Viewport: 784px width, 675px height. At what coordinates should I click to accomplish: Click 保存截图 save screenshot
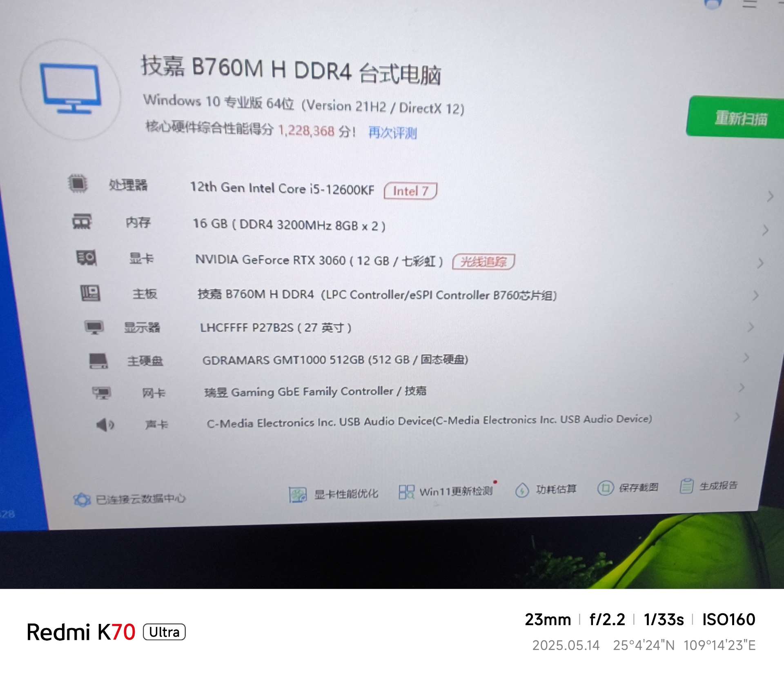[628, 488]
